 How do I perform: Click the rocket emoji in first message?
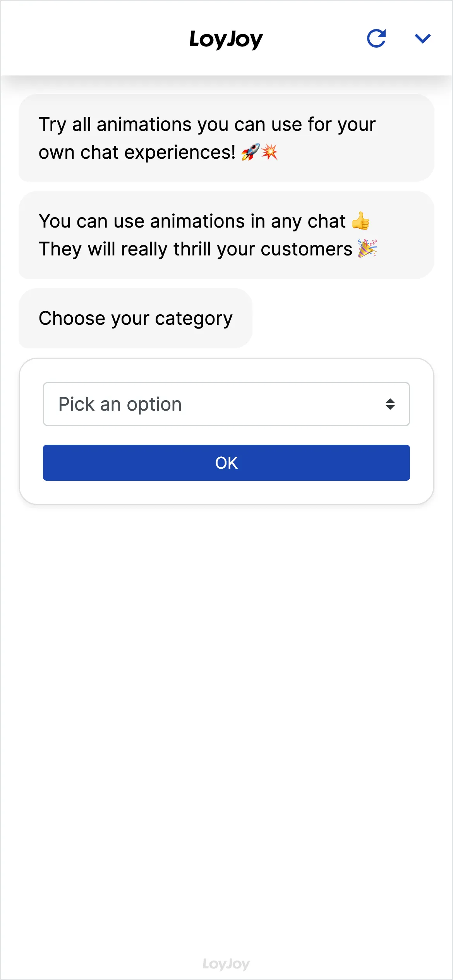(x=250, y=152)
